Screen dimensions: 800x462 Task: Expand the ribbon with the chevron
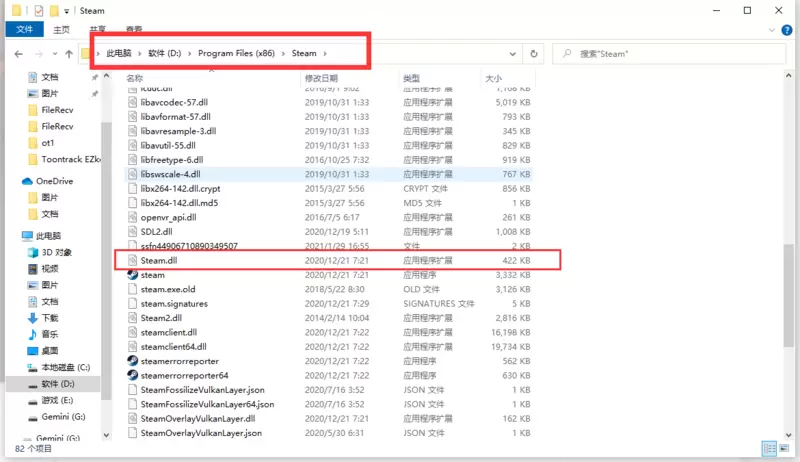pos(771,30)
